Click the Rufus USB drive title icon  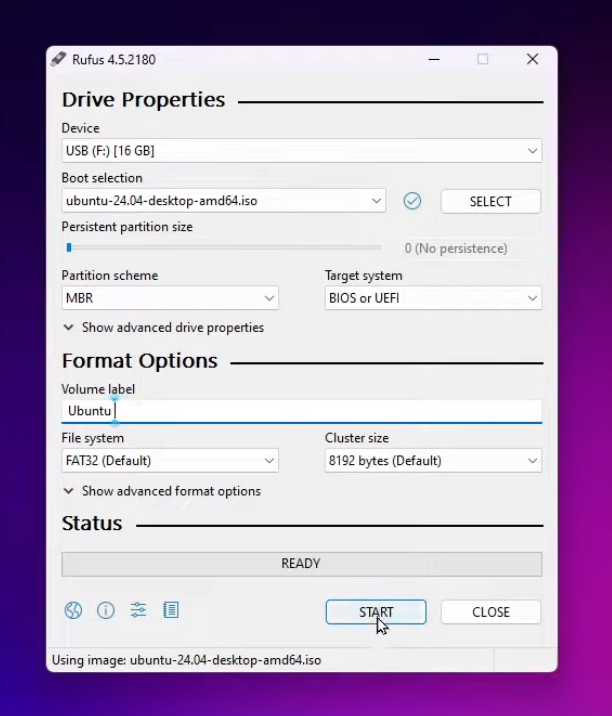58,59
